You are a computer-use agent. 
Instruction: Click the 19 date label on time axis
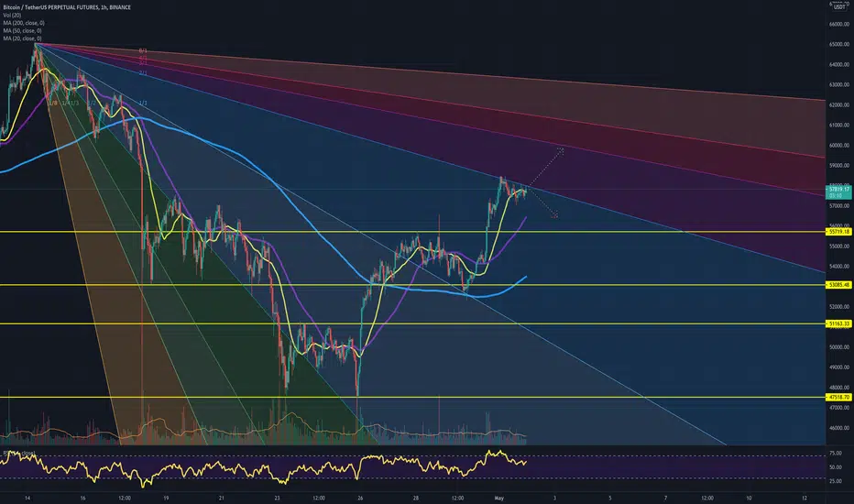166,498
